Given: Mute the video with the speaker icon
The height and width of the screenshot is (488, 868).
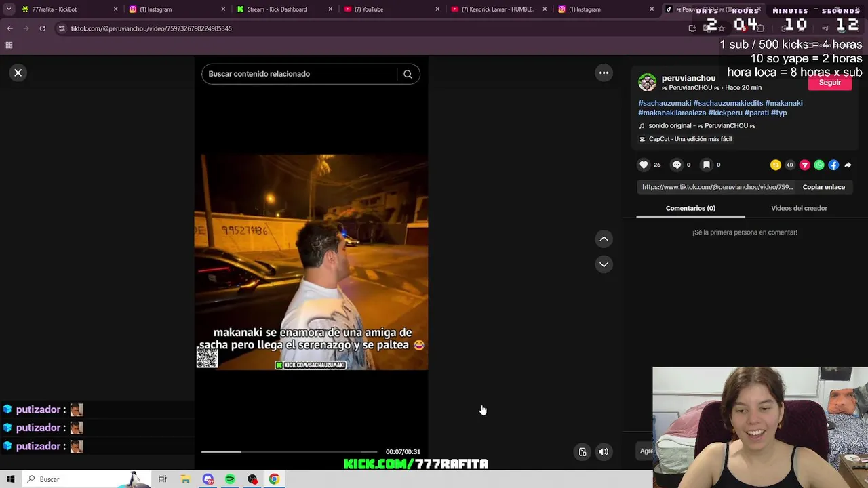Looking at the screenshot, I should click(604, 452).
